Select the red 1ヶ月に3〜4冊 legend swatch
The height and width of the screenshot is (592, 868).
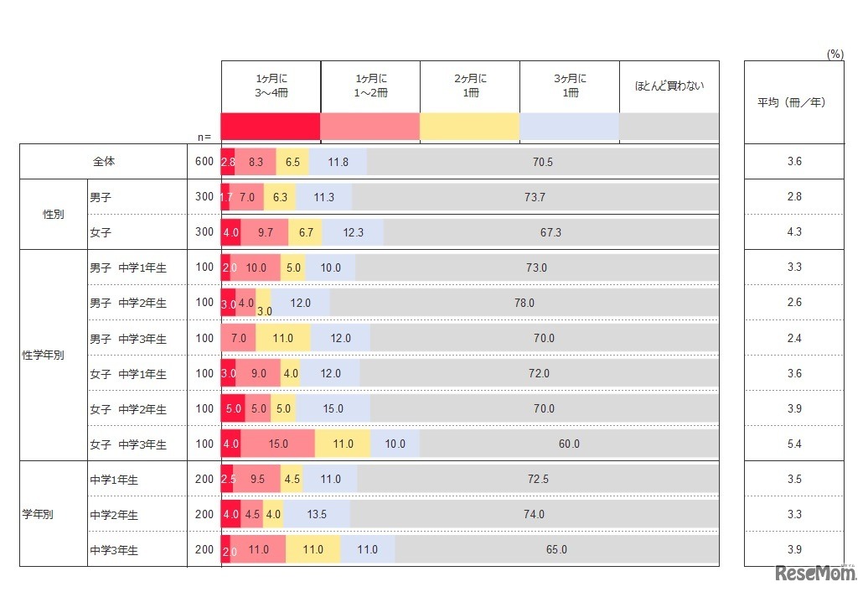tap(271, 127)
